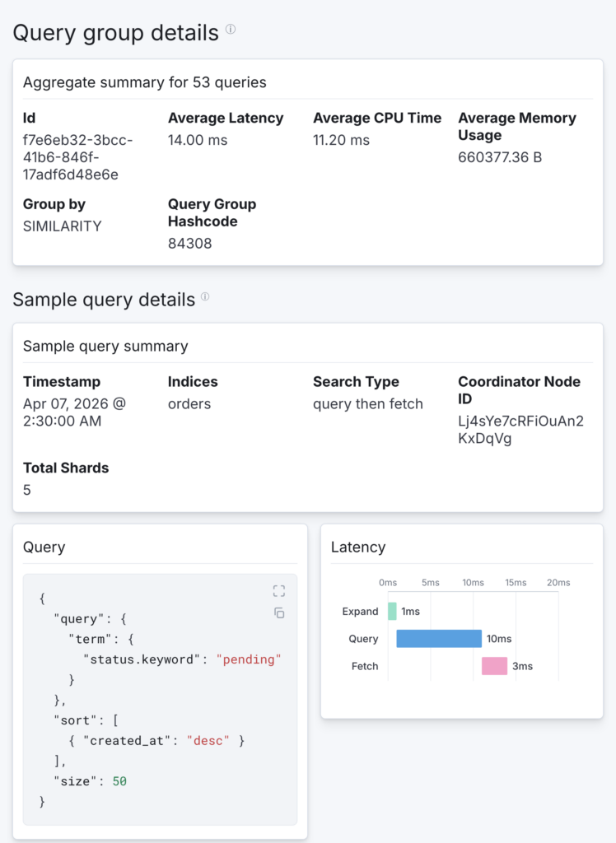Screen dimensions: 616x843
Task: Click the Query Group Hashcode value 84308
Action: pos(190,244)
